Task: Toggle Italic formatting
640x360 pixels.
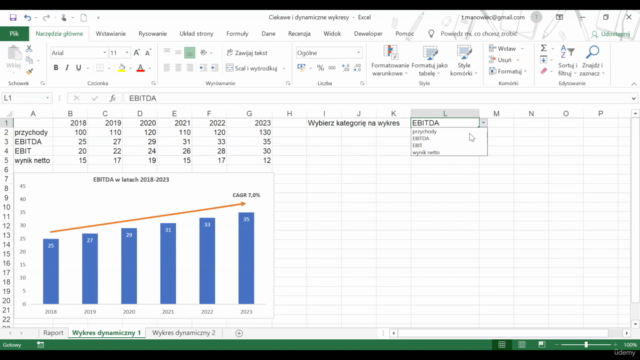Action: click(x=67, y=68)
